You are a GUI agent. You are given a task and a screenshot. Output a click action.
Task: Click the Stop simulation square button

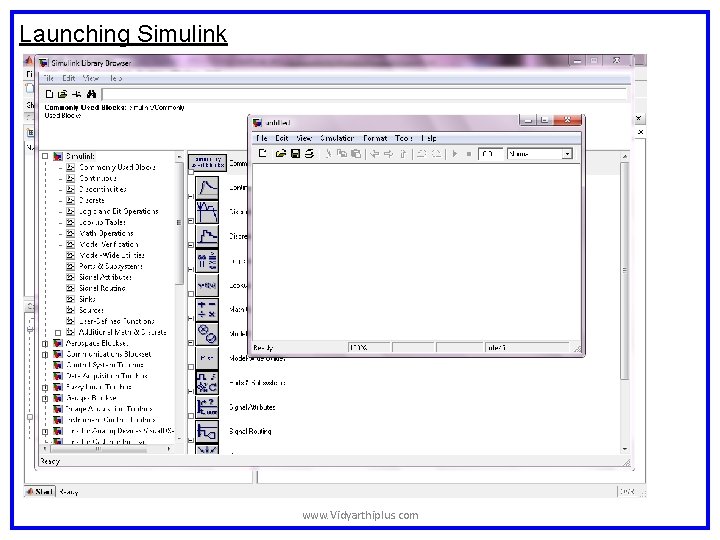coord(469,154)
